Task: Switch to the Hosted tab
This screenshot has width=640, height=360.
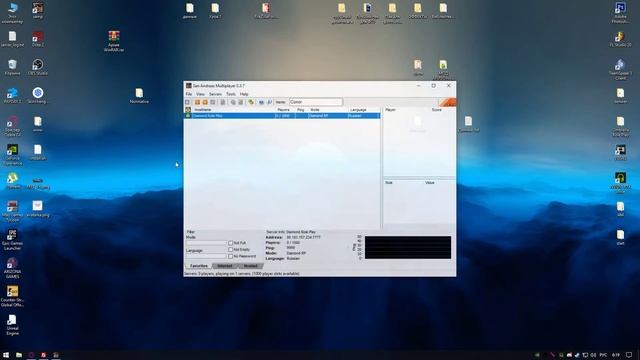Action: pos(250,266)
